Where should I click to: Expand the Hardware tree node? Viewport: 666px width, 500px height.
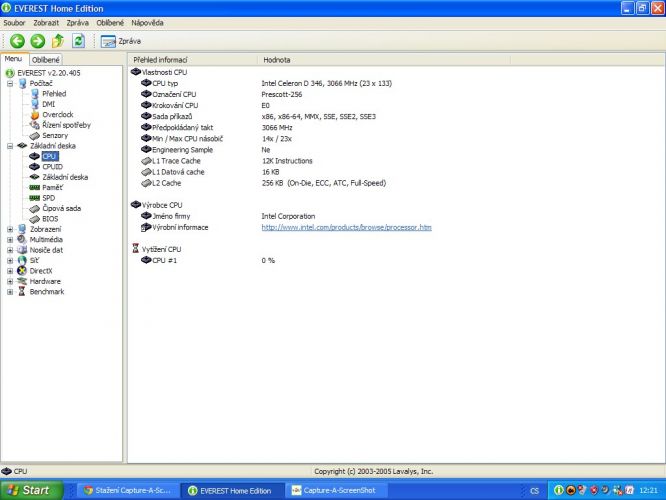[x=10, y=281]
